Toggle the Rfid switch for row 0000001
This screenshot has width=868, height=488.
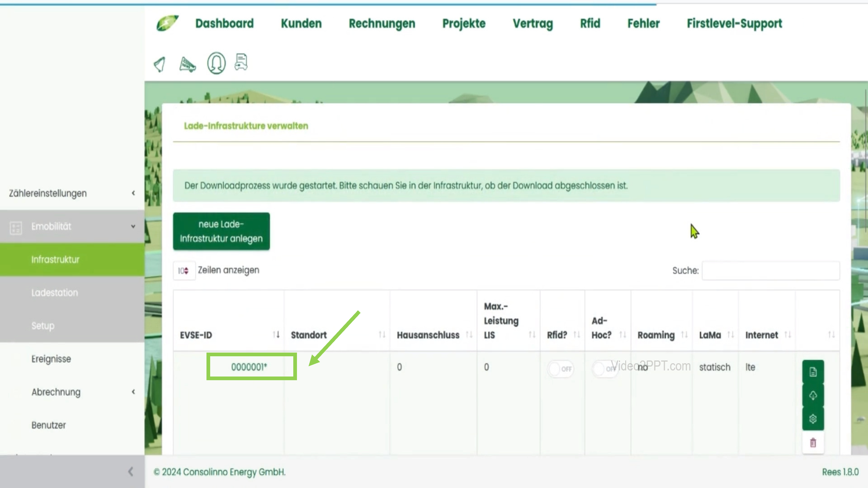[560, 369]
